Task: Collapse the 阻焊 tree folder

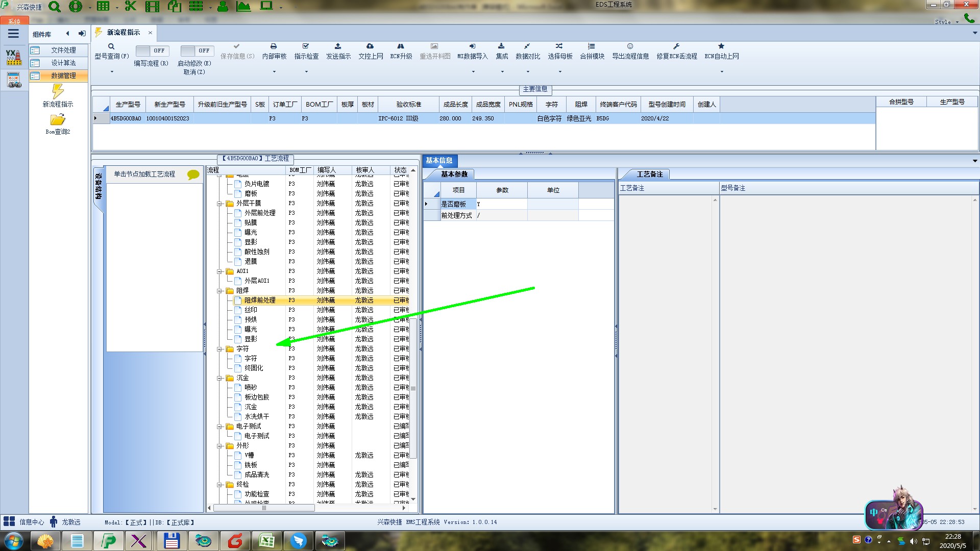Action: pyautogui.click(x=219, y=291)
